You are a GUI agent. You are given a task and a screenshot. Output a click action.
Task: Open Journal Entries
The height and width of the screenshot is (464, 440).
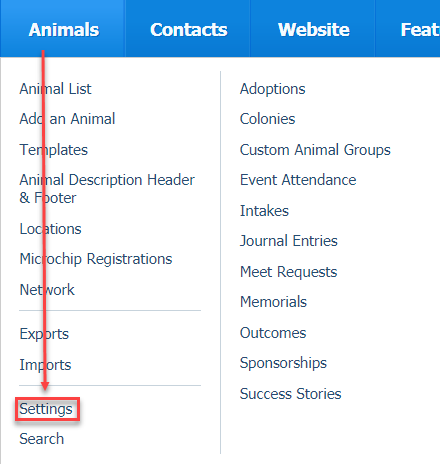click(x=289, y=241)
